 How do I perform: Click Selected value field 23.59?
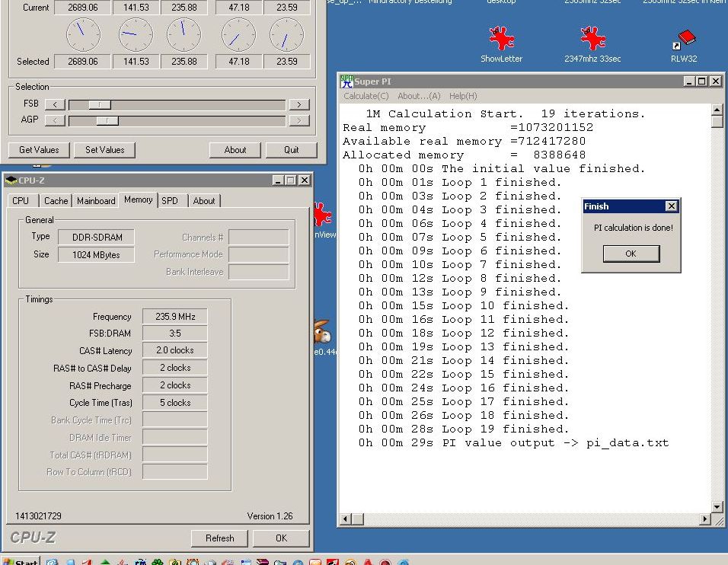(x=287, y=61)
